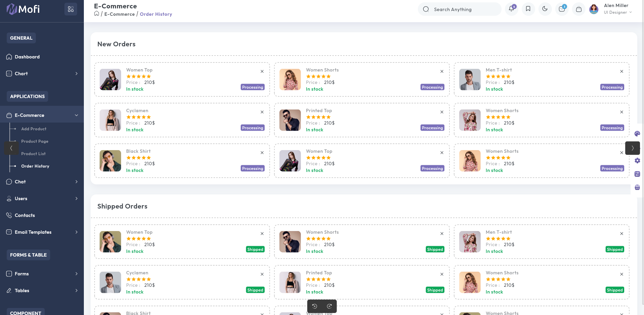Image resolution: width=644 pixels, height=315 pixels.
Task: Open the messages icon with badge 3
Action: coord(562,9)
